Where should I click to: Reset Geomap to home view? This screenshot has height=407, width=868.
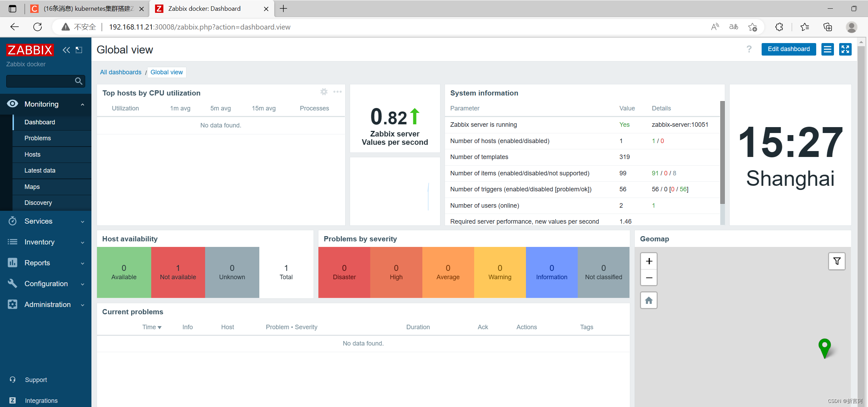[649, 300]
